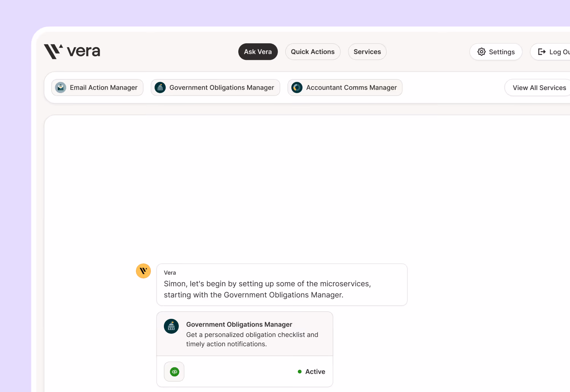Image resolution: width=570 pixels, height=392 pixels.
Task: Click the Vera logo in the header
Action: [x=72, y=52]
